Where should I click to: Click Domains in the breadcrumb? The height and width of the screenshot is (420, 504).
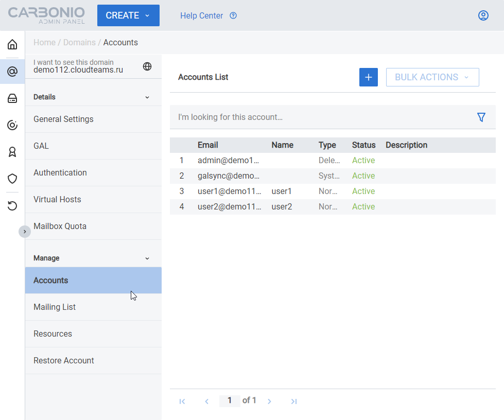(x=79, y=42)
